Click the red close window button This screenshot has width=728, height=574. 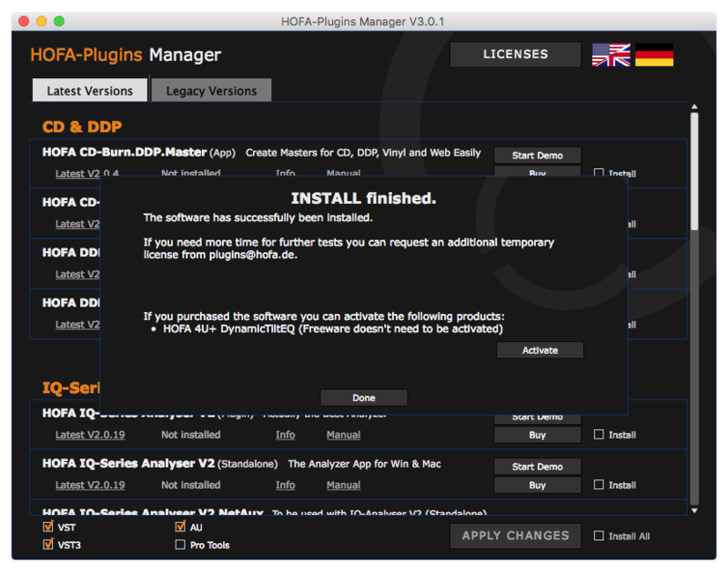coord(24,21)
